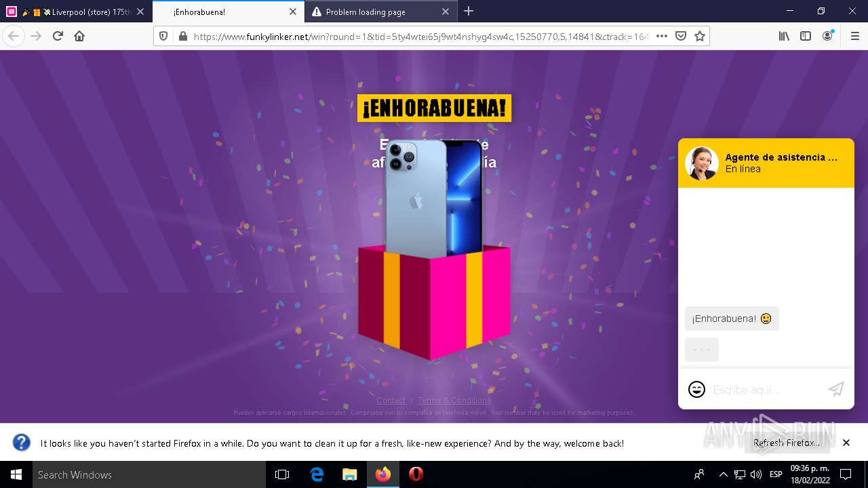Close the ¡Enhorabuena! tab

293,12
